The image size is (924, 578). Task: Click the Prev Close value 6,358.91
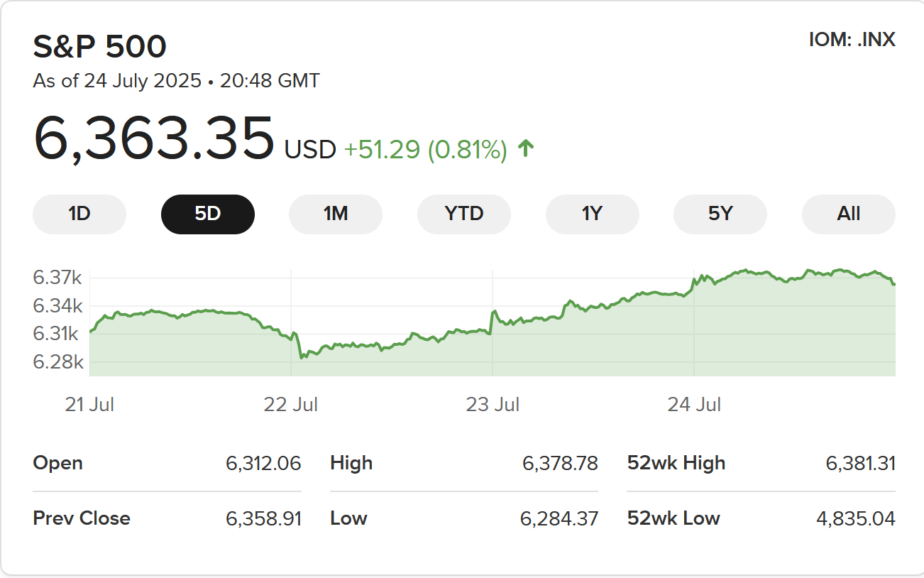tap(264, 519)
